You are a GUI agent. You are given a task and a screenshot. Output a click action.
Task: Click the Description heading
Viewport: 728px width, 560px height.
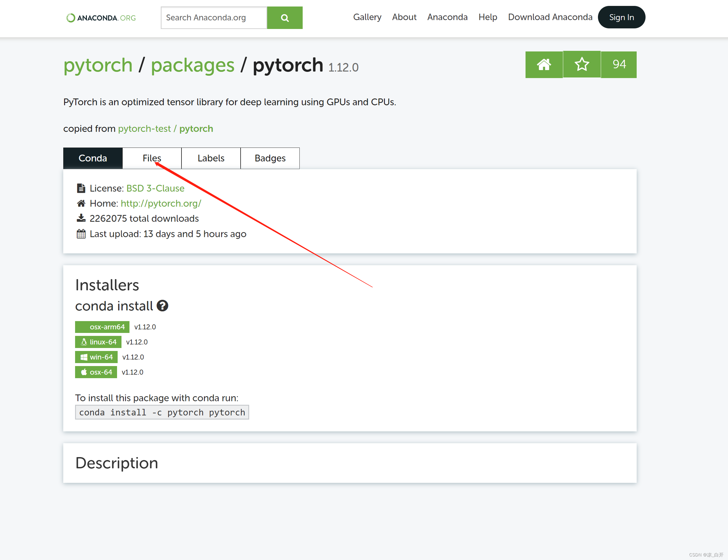(117, 463)
